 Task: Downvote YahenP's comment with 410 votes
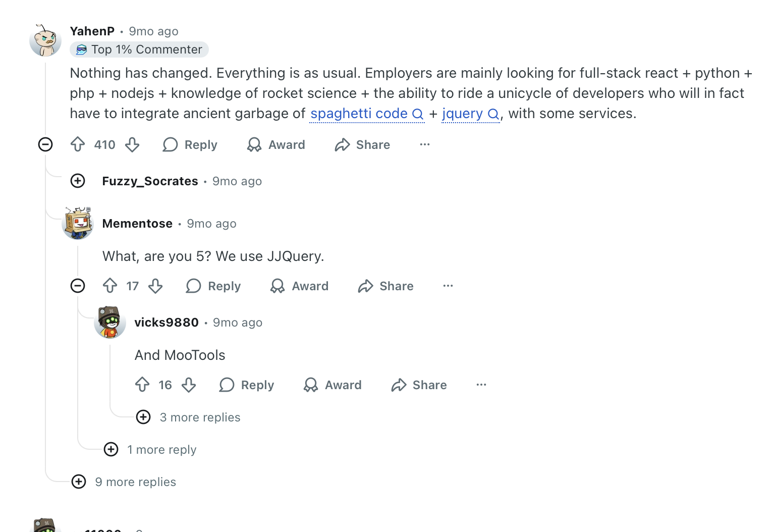(132, 145)
